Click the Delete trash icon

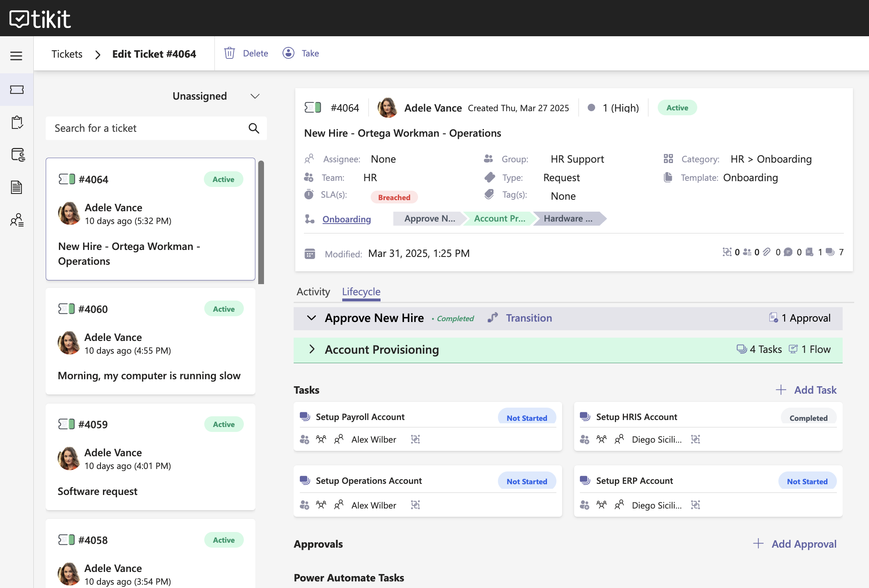tap(229, 53)
